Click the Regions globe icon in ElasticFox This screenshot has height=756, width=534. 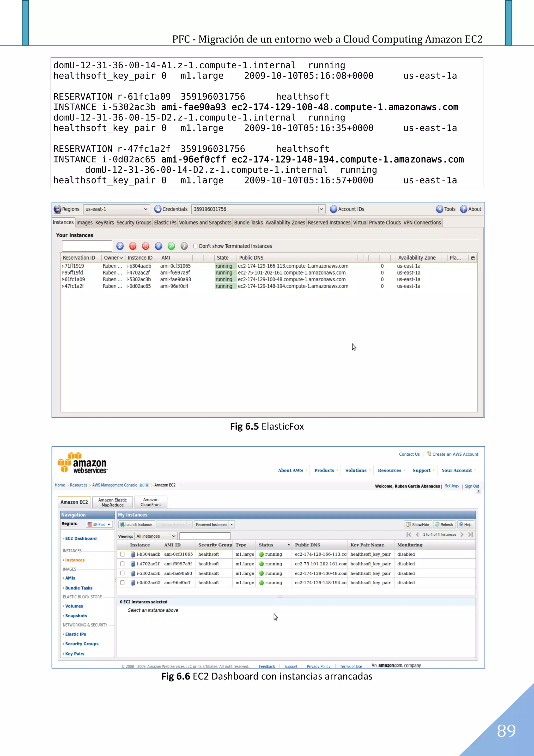[58, 209]
